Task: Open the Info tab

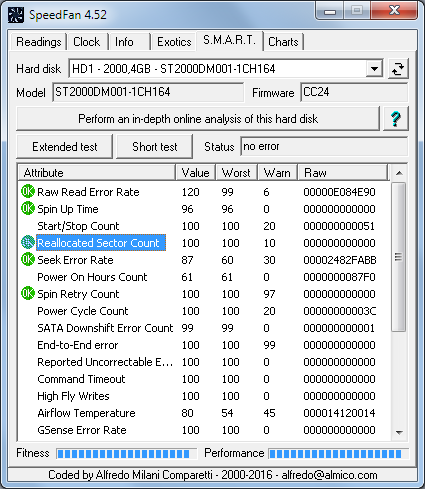Action: point(129,42)
